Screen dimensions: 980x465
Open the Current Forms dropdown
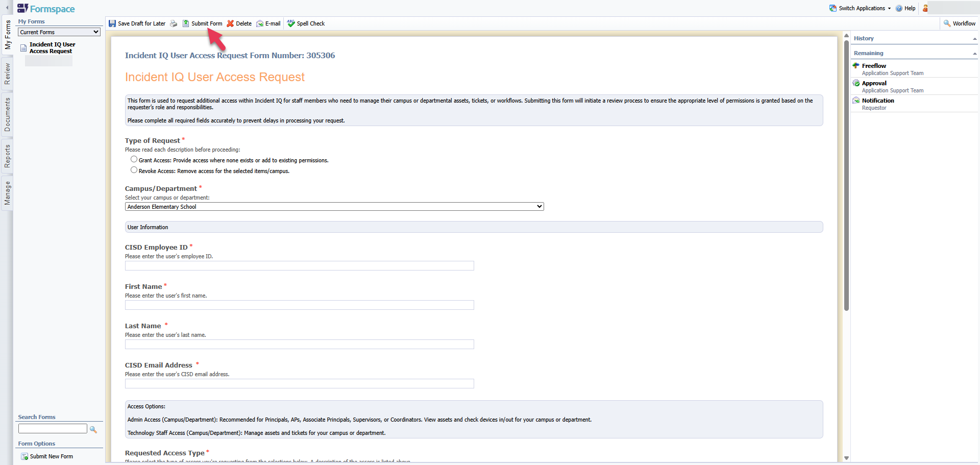point(59,32)
